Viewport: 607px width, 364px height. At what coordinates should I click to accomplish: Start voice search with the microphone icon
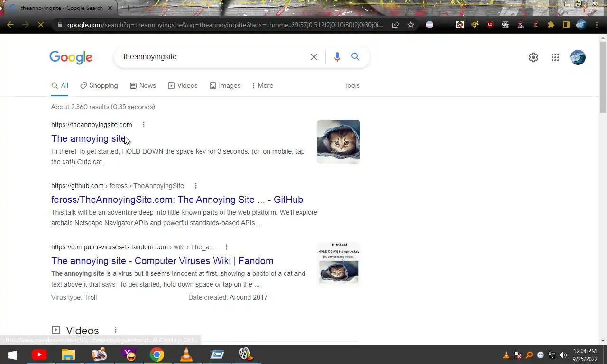pyautogui.click(x=337, y=57)
